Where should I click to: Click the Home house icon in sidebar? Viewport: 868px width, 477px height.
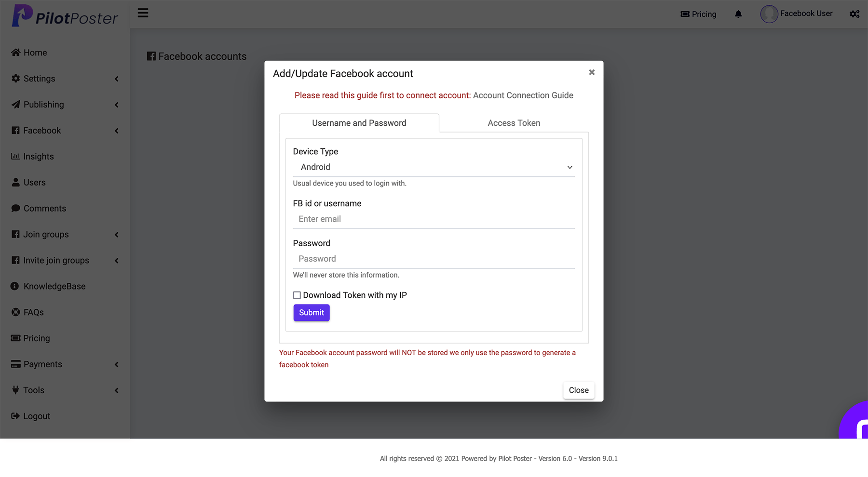point(16,53)
